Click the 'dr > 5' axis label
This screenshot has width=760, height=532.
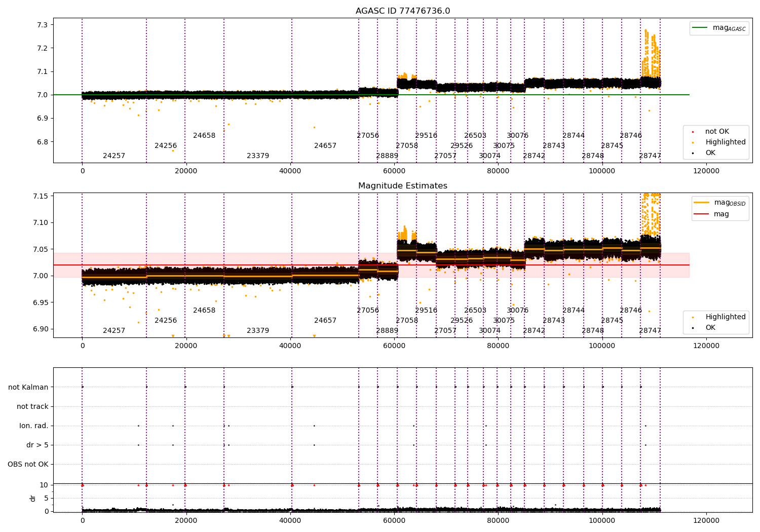(37, 445)
